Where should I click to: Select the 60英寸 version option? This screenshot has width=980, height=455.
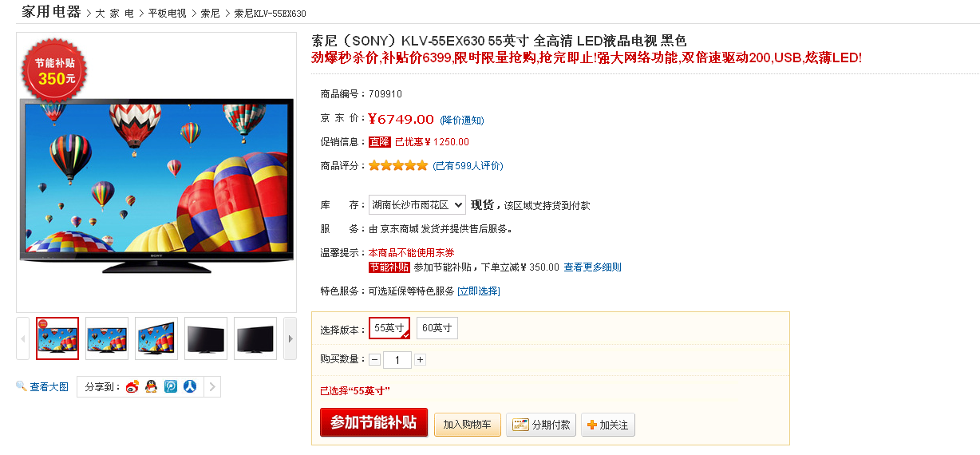tap(437, 328)
